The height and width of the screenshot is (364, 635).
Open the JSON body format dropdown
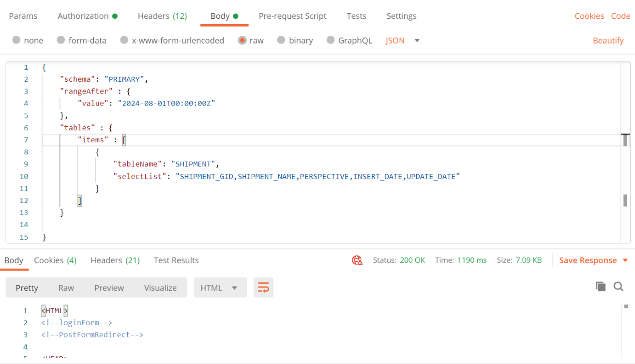(403, 40)
